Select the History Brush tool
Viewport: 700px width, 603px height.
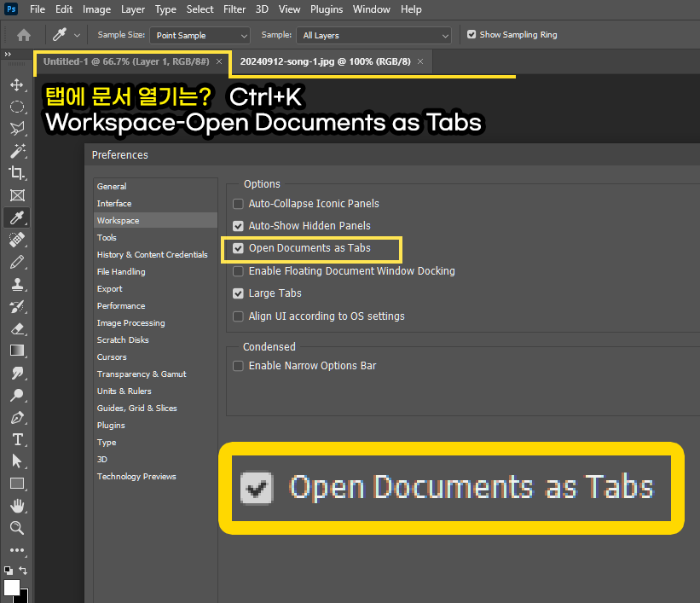click(x=17, y=306)
